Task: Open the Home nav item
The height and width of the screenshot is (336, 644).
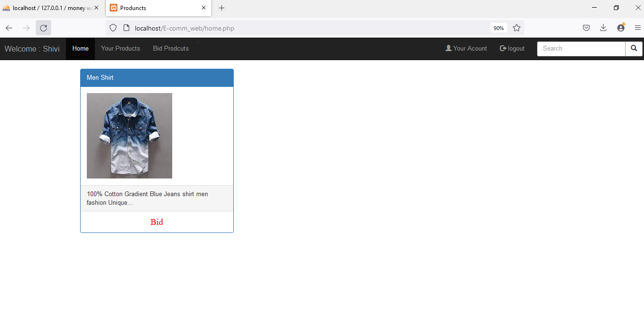Action: click(x=81, y=49)
